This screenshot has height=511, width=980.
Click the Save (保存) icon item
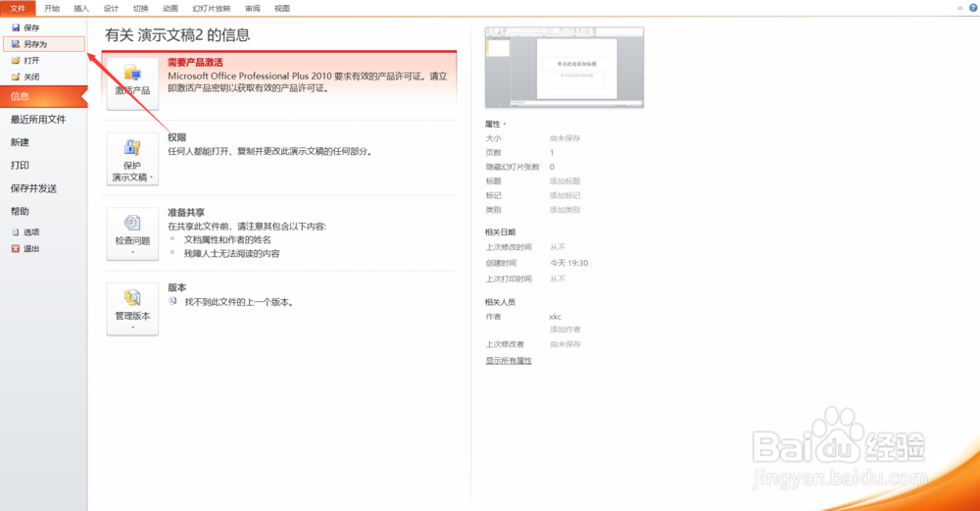click(x=25, y=27)
